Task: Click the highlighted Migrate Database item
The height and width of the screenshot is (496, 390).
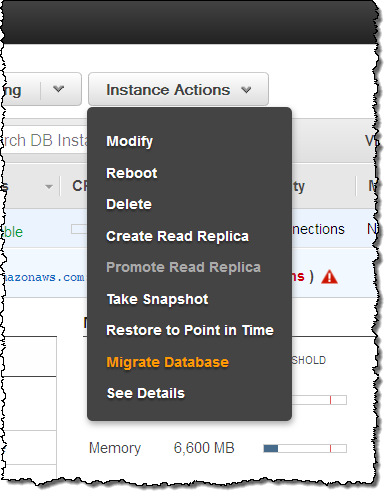Action: tap(167, 362)
